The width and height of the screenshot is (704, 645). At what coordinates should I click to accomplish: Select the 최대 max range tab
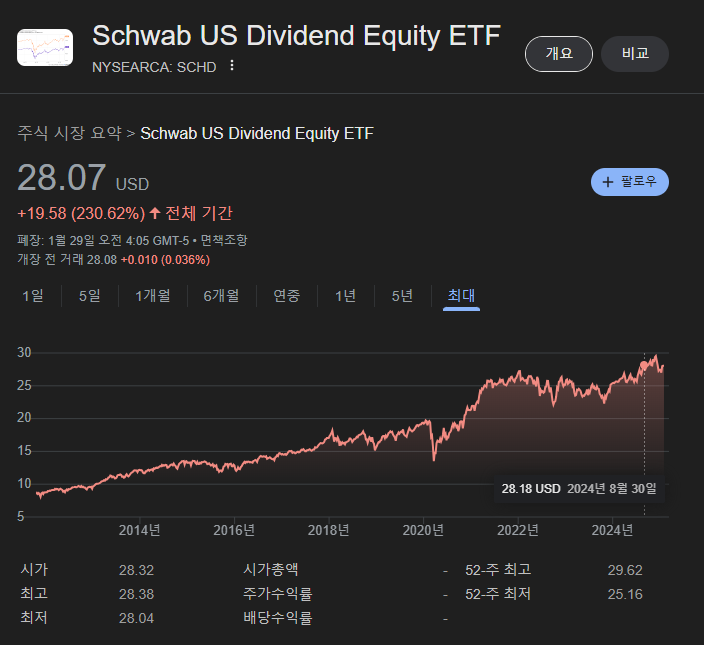pyautogui.click(x=461, y=296)
